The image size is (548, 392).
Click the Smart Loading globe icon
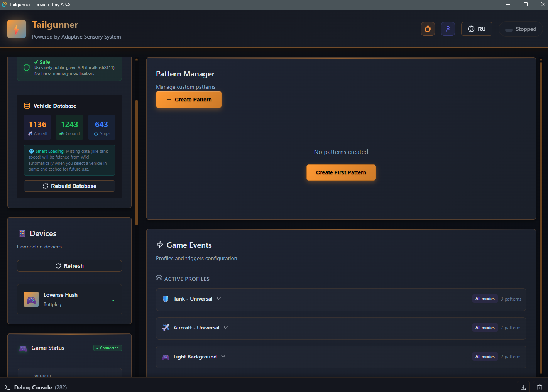(31, 151)
